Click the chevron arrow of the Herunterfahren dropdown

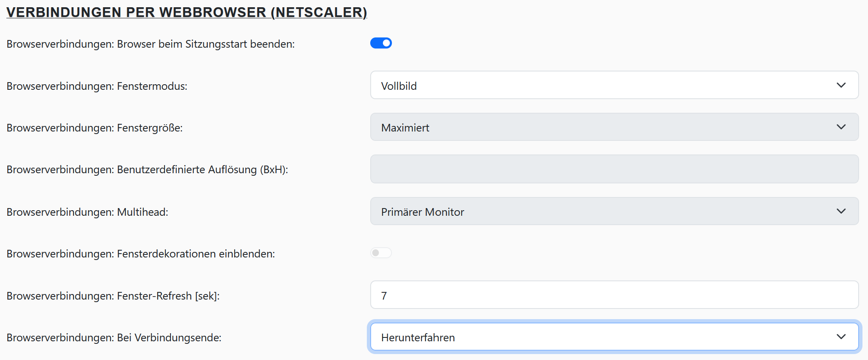841,337
